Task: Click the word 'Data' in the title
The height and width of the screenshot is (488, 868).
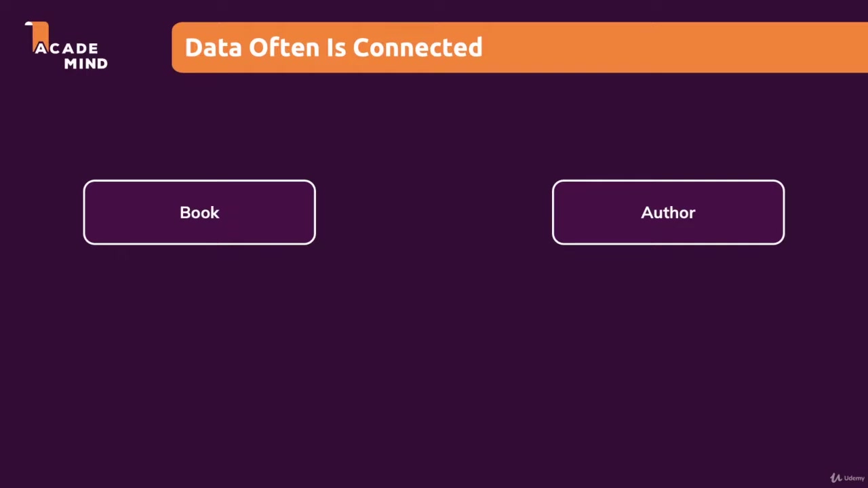Action: pos(214,47)
